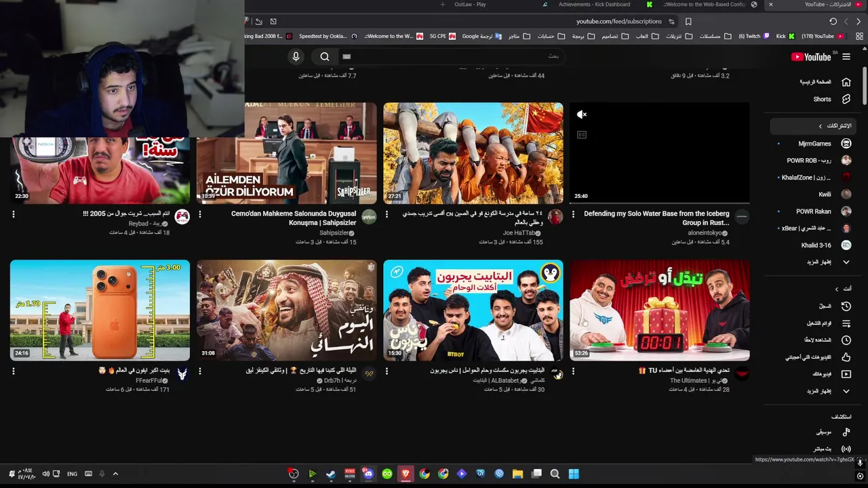Open Steam from the taskbar
The width and height of the screenshot is (868, 488).
click(330, 474)
